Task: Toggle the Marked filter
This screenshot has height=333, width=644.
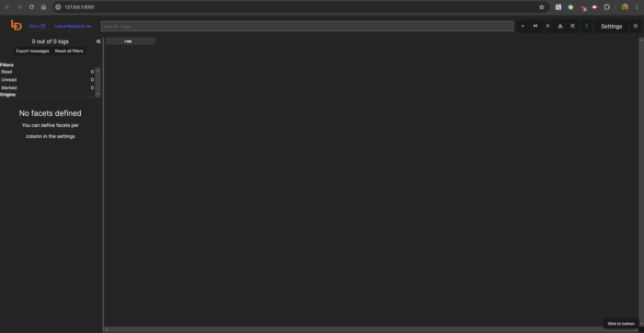Action: [x=47, y=88]
